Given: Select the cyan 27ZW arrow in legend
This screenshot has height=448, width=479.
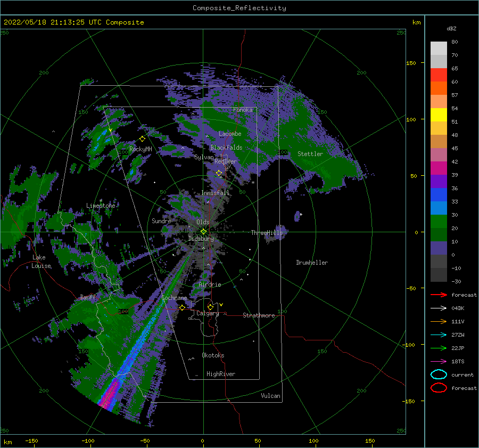Looking at the screenshot, I should click(x=439, y=335).
